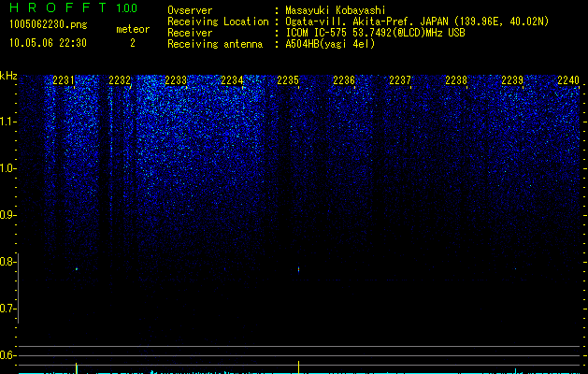Click the 2234 time marker
The image size is (588, 374).
(x=232, y=80)
